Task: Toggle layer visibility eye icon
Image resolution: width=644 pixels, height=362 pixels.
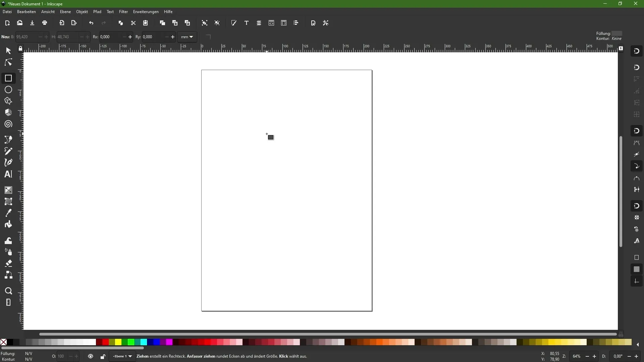Action: coord(91,357)
